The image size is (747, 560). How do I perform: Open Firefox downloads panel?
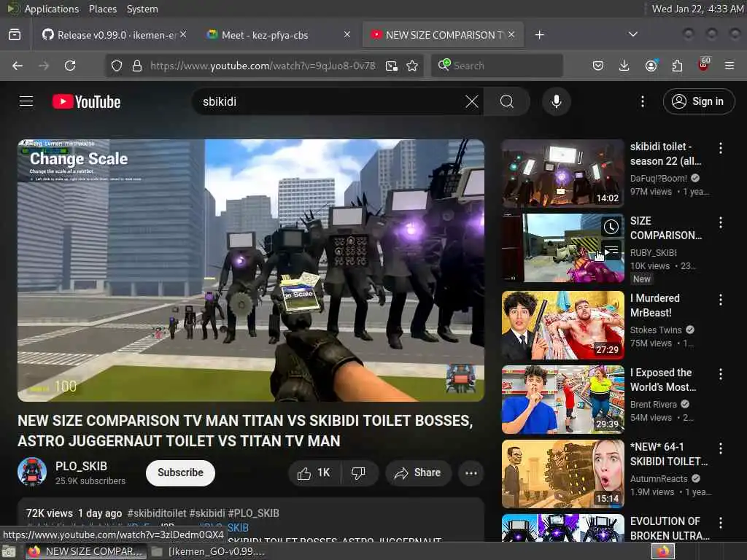624,66
